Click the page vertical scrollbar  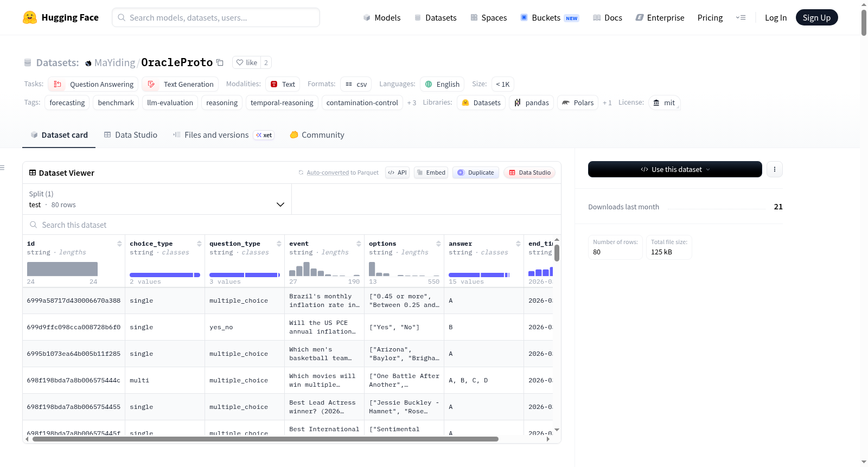[864, 22]
